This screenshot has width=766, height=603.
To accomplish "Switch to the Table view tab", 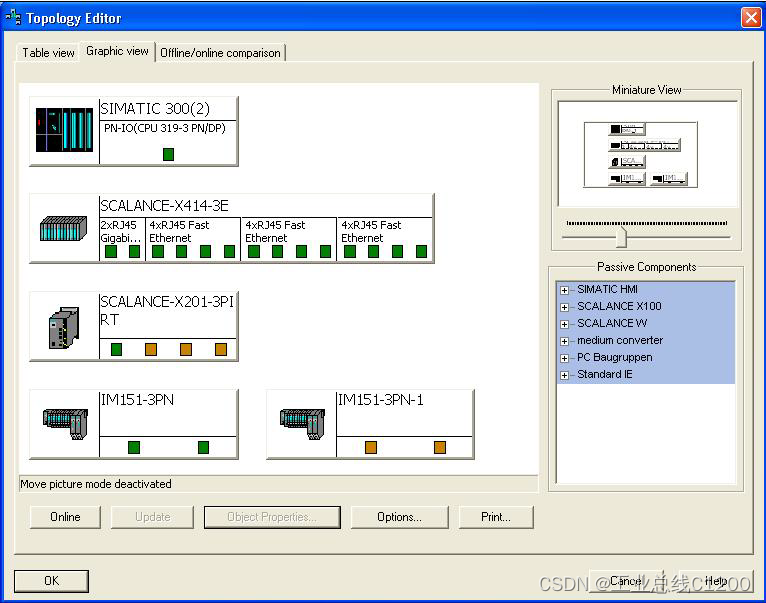I will 48,53.
